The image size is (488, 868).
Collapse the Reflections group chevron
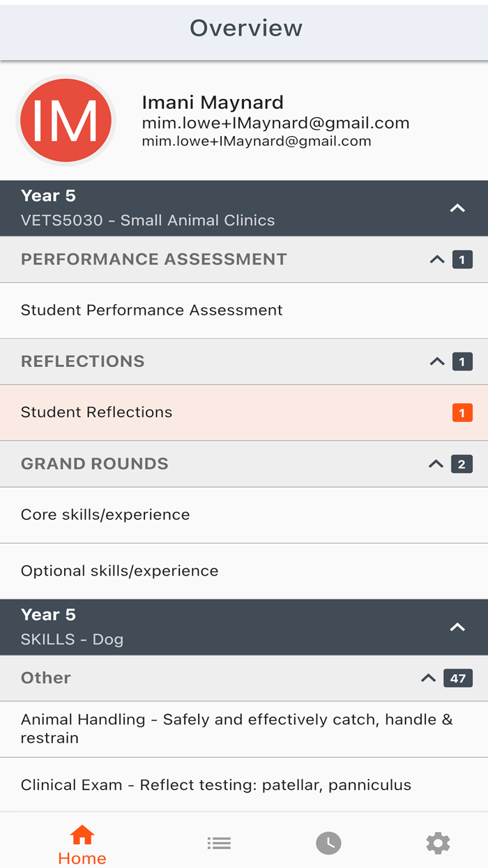(437, 361)
